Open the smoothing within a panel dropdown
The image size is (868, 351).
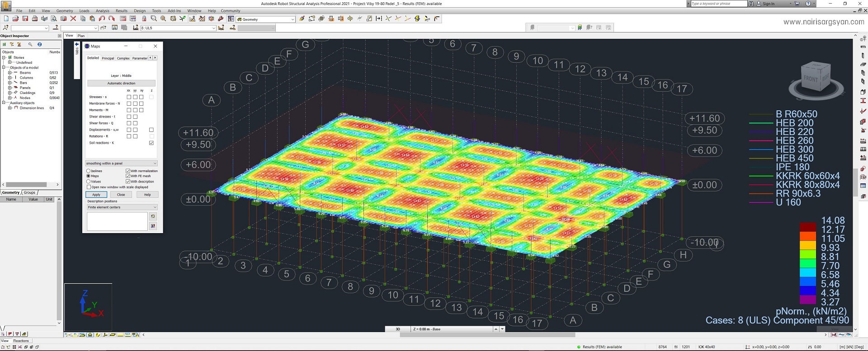[121, 164]
